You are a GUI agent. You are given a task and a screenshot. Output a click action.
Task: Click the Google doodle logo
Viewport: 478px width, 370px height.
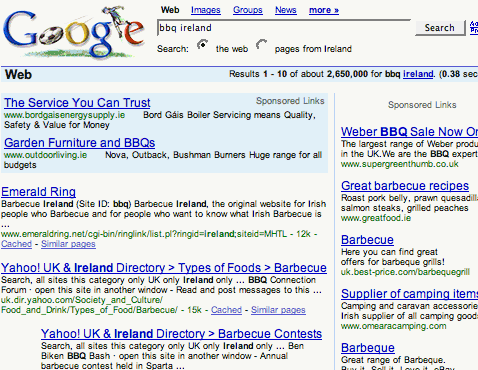(x=74, y=32)
